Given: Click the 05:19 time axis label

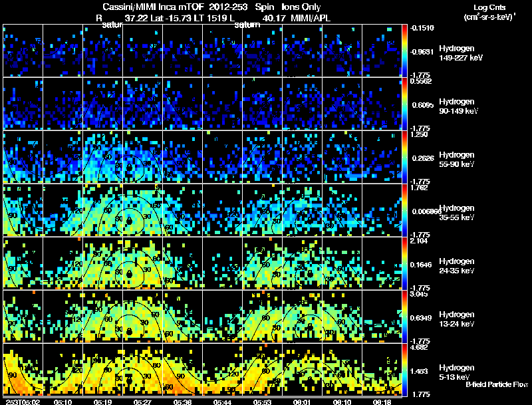Looking at the screenshot, I should 102,402.
